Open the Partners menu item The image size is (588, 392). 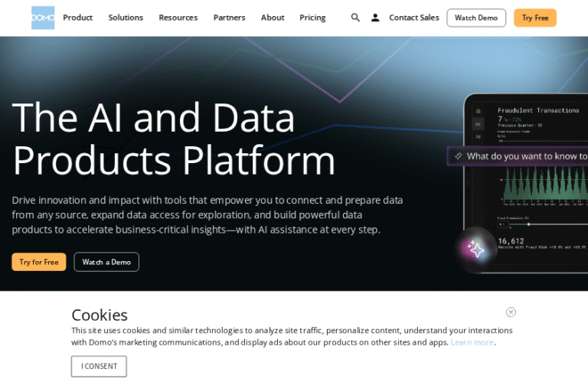(x=229, y=18)
